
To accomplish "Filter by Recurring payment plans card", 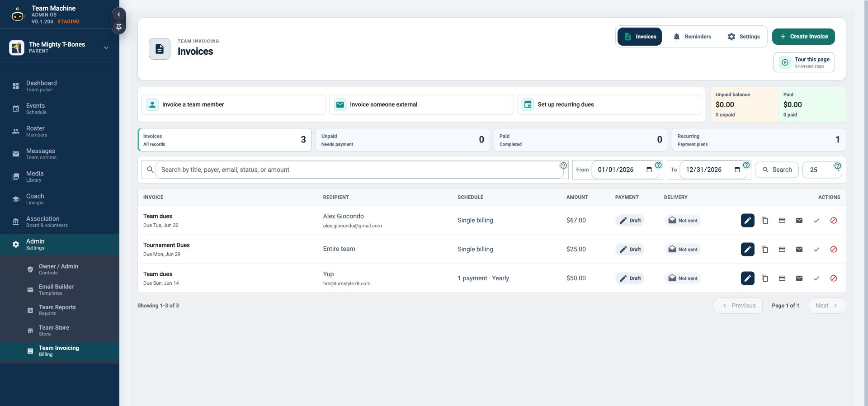I will click(759, 140).
